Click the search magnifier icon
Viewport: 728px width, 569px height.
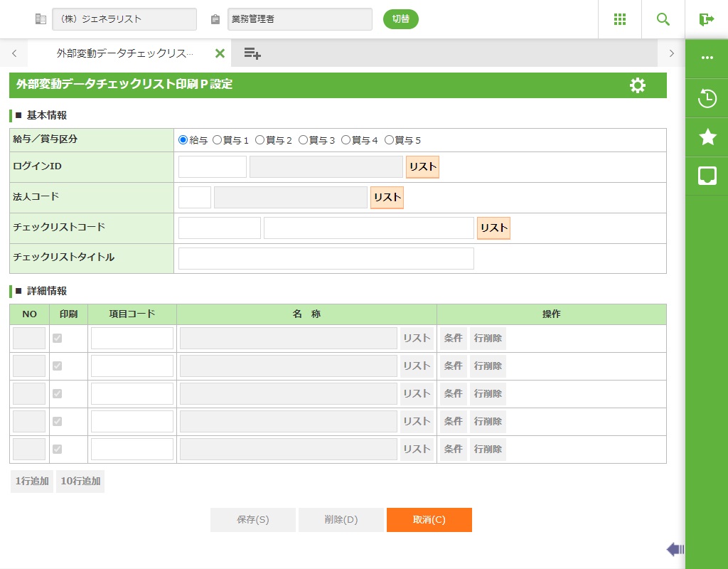[663, 19]
